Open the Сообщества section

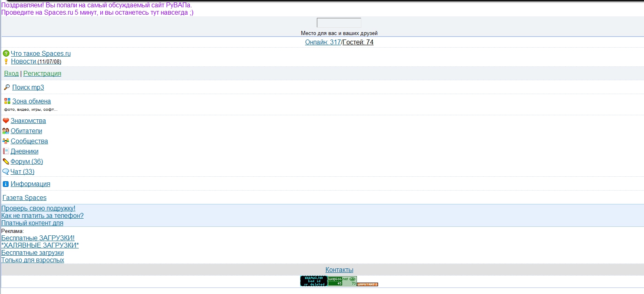(x=29, y=141)
